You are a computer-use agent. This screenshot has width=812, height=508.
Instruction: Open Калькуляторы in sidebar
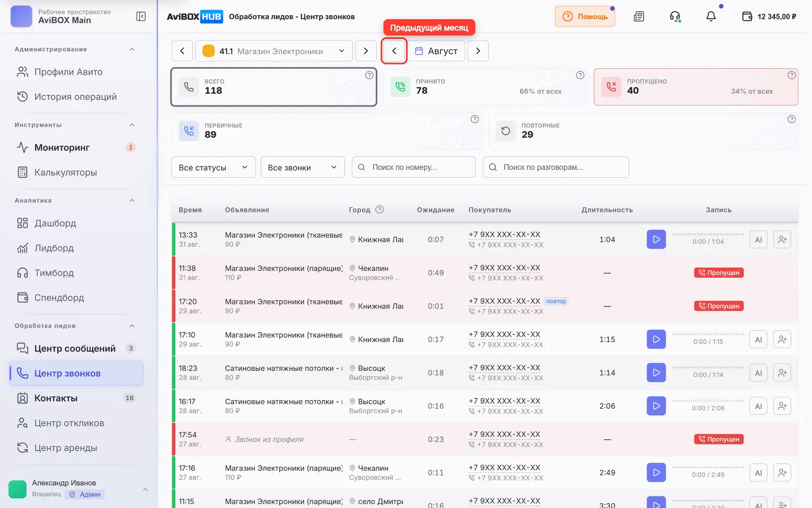76,172
